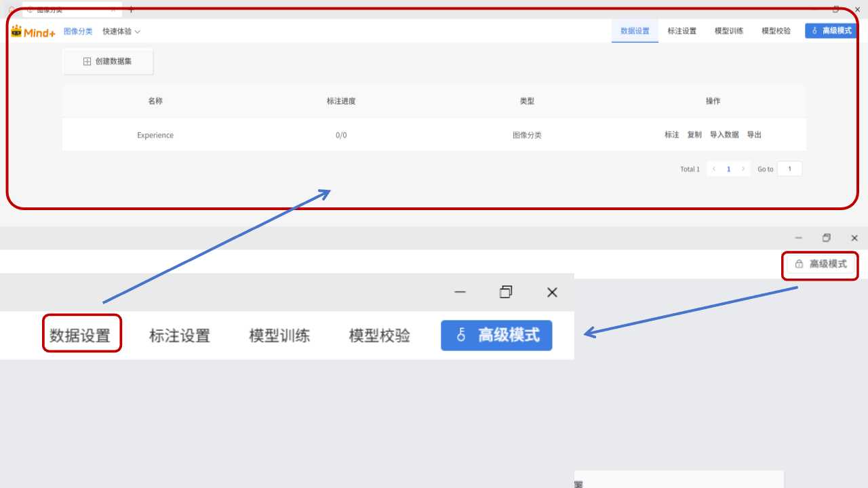The width and height of the screenshot is (868, 488).
Task: Switch to the small 标注设置 tab in the top navigation
Action: 682,31
